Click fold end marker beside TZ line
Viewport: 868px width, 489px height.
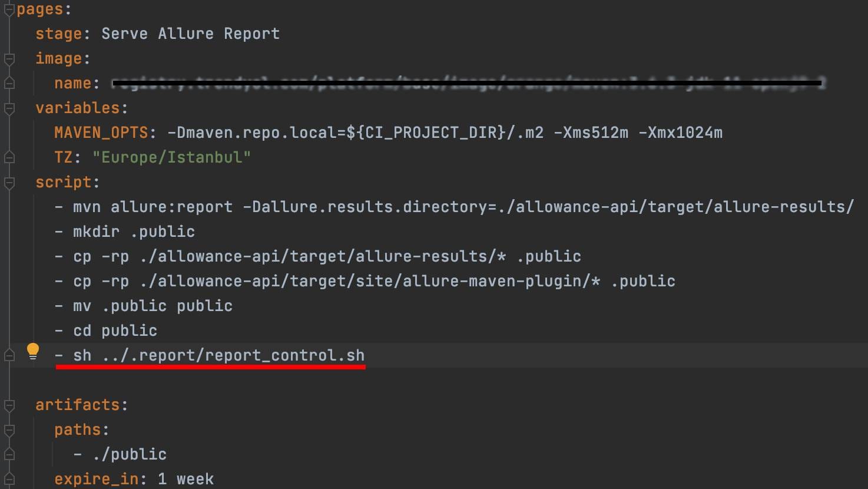(9, 157)
